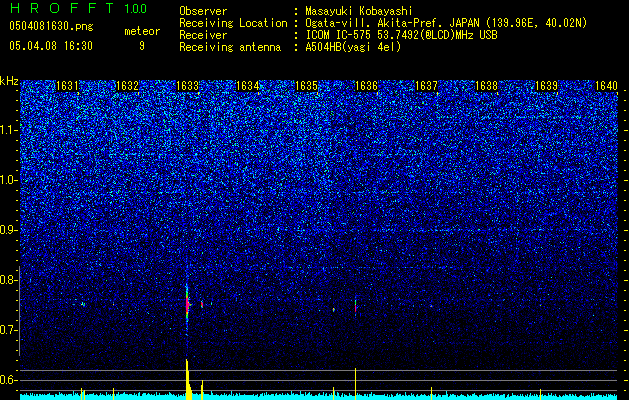Image resolution: width=629 pixels, height=400 pixels.
Task: Click the 1634 time marker
Action: pyautogui.click(x=247, y=86)
